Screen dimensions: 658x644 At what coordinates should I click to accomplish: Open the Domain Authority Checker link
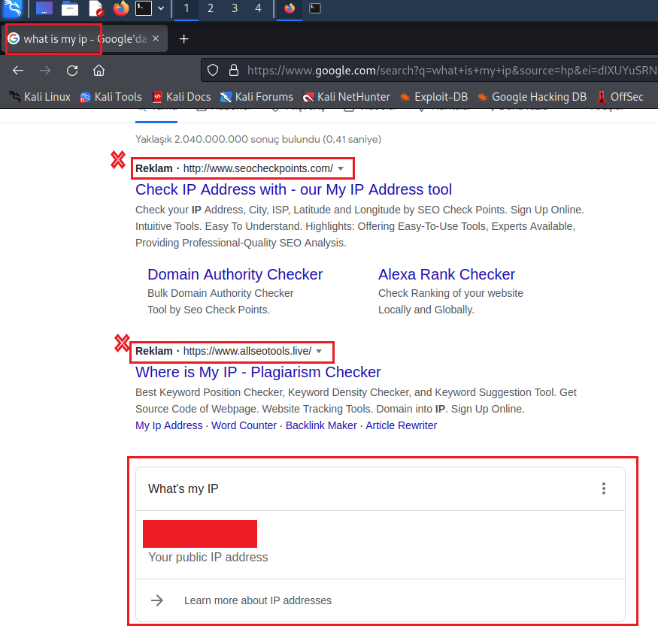(235, 274)
